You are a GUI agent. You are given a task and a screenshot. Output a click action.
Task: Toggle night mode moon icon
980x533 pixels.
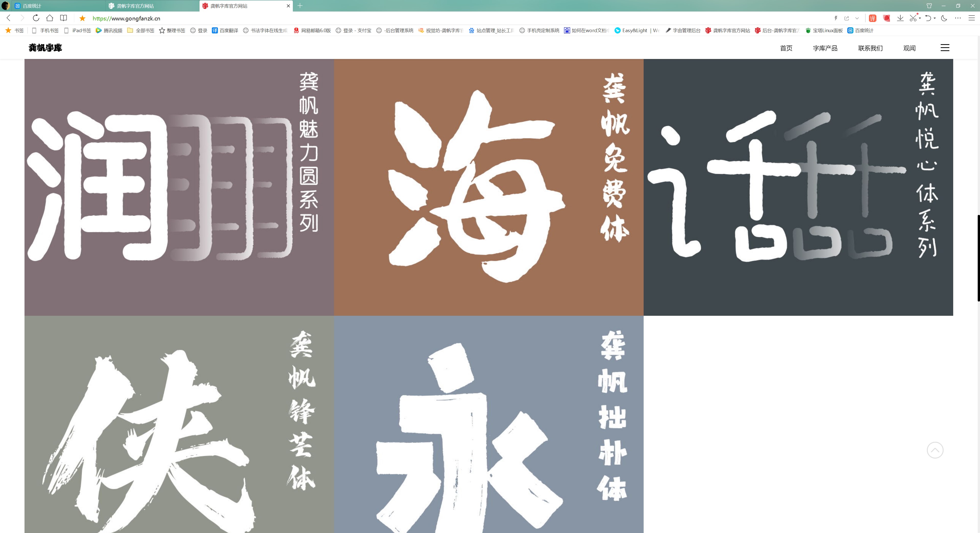[944, 18]
